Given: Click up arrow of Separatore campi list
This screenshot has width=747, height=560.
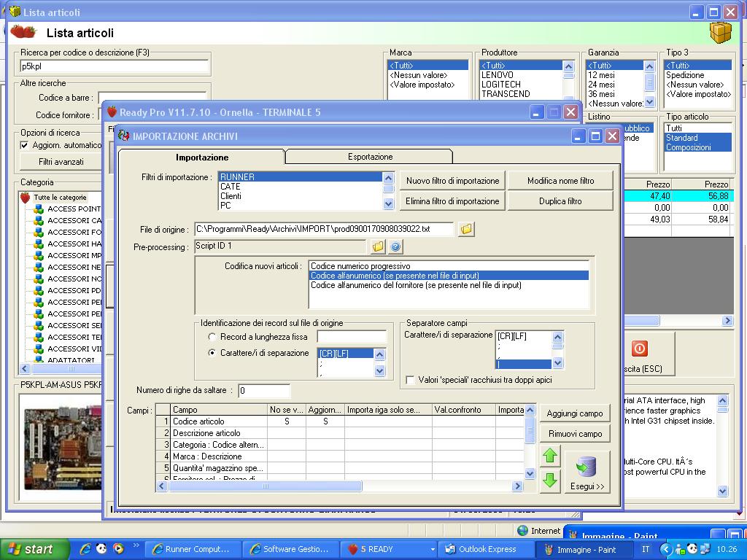Looking at the screenshot, I should 557,337.
